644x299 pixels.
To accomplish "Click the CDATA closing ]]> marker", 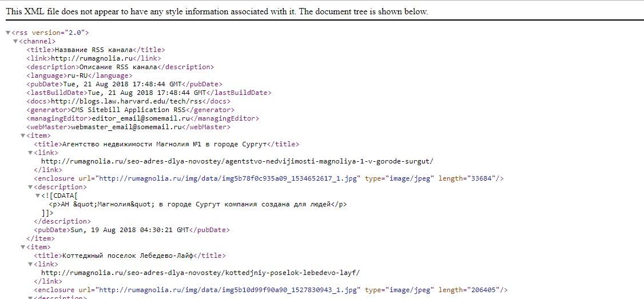I will (47, 213).
